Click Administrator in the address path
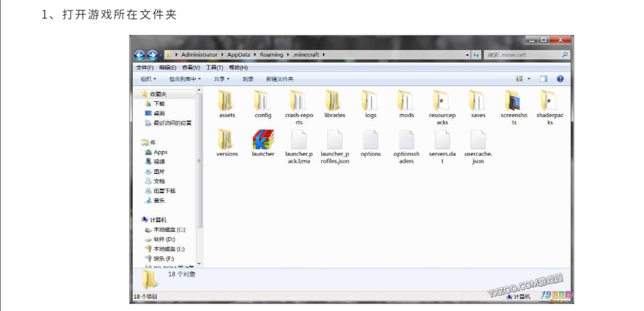The width and height of the screenshot is (644, 311). tap(199, 54)
